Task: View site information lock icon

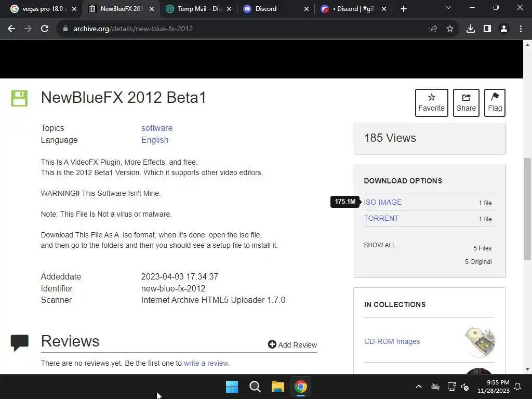Action: click(x=65, y=29)
